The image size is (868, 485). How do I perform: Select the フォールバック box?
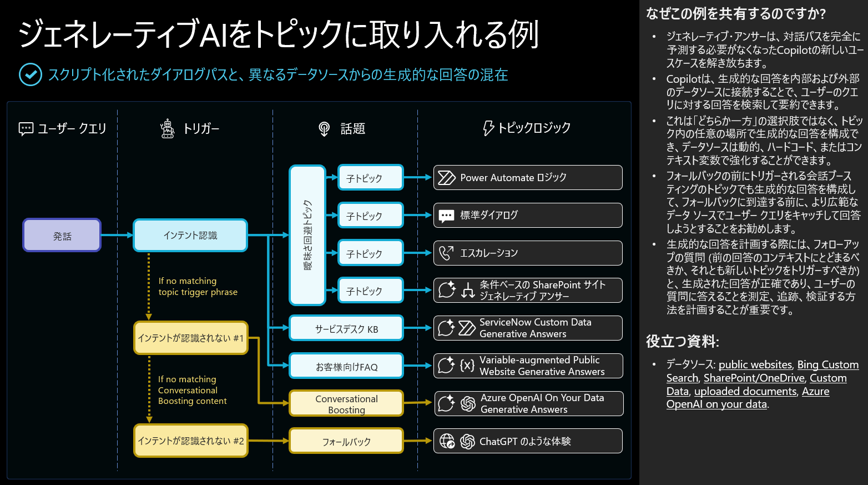pos(346,441)
